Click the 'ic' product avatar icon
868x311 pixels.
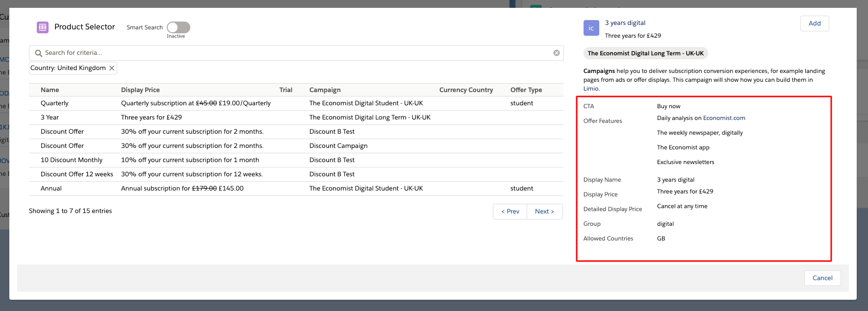(591, 28)
